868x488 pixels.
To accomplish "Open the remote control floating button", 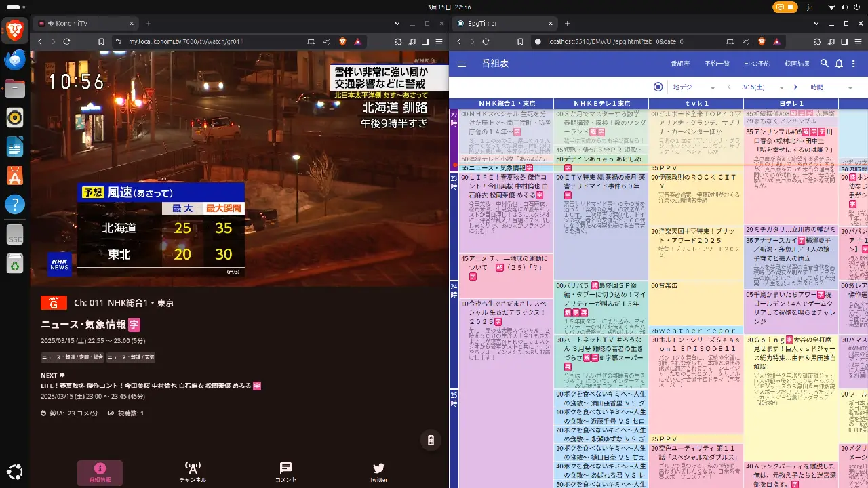I will [x=430, y=440].
